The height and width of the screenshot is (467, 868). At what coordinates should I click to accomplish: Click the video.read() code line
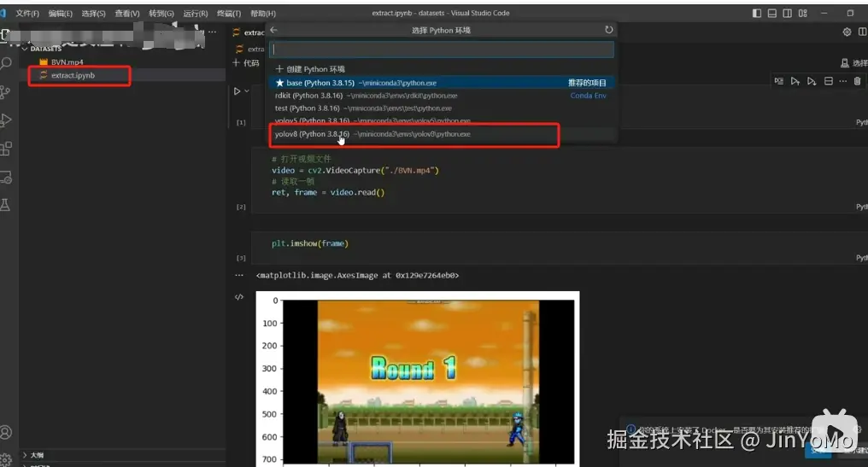coord(328,193)
